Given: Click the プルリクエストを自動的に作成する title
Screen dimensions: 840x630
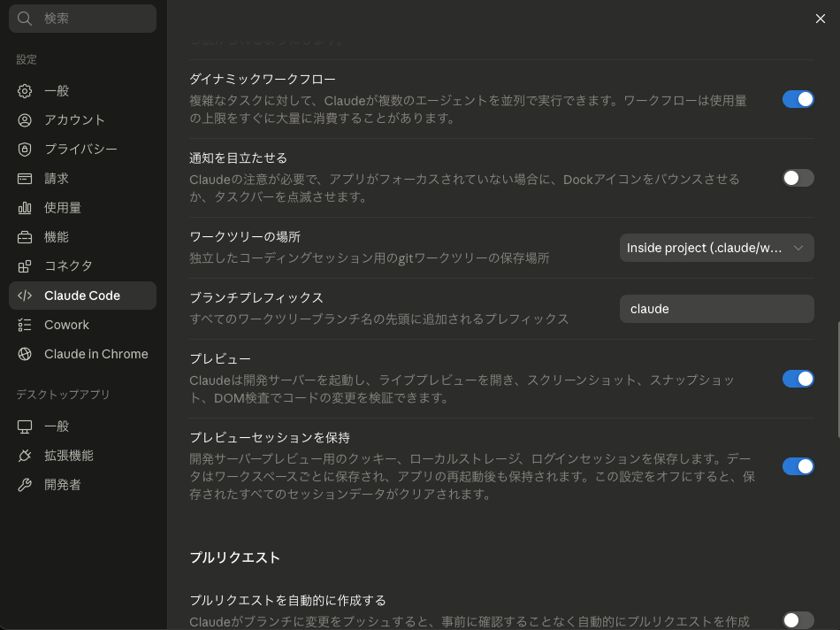Looking at the screenshot, I should (287, 601).
